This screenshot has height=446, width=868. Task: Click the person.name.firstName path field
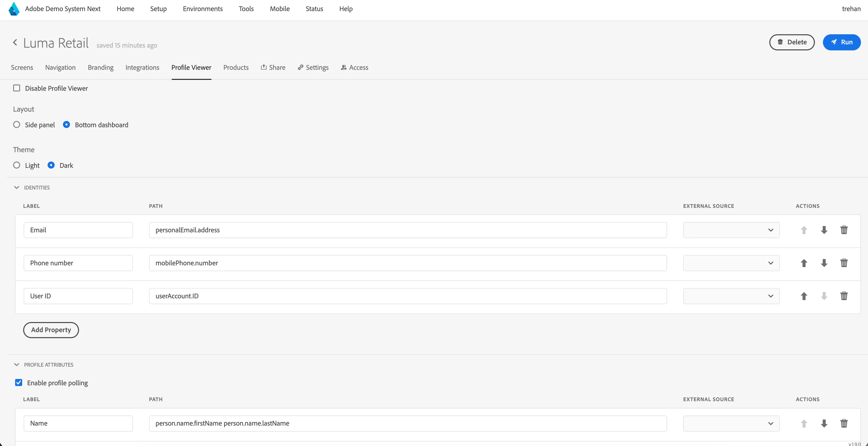[408, 423]
